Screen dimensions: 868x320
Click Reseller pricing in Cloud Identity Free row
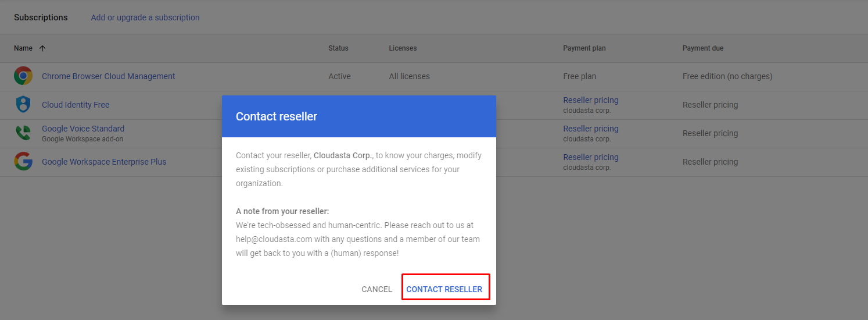591,100
